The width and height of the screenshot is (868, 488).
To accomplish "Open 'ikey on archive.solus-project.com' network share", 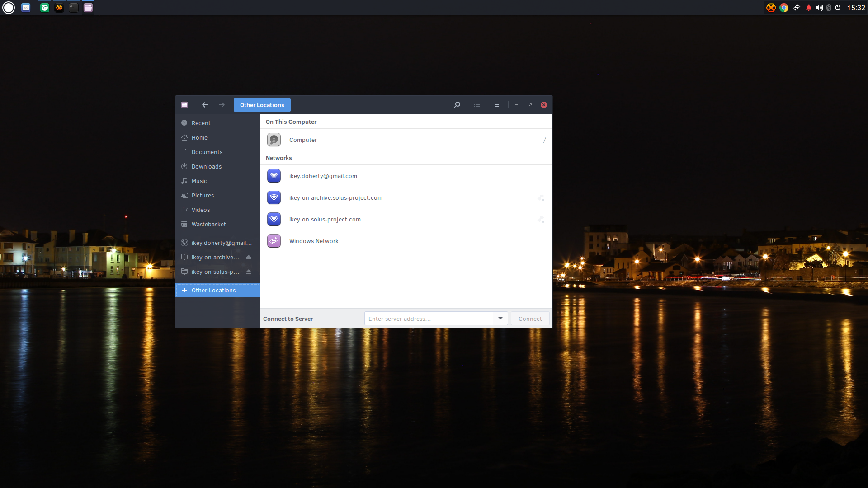I will [x=406, y=197].
